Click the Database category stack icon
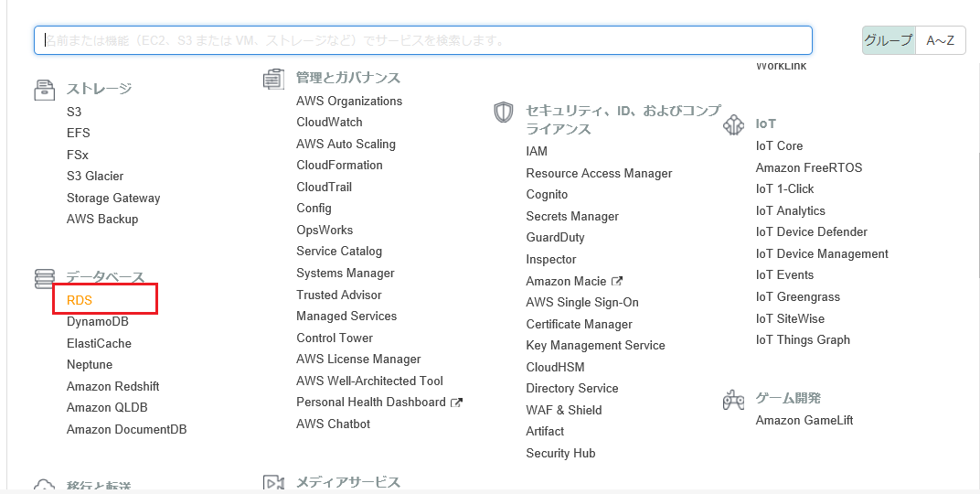Image resolution: width=980 pixels, height=494 pixels. [45, 279]
